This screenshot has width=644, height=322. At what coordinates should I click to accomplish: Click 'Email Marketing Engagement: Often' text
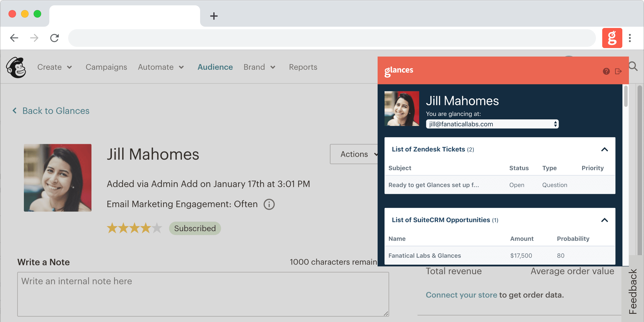tap(182, 204)
